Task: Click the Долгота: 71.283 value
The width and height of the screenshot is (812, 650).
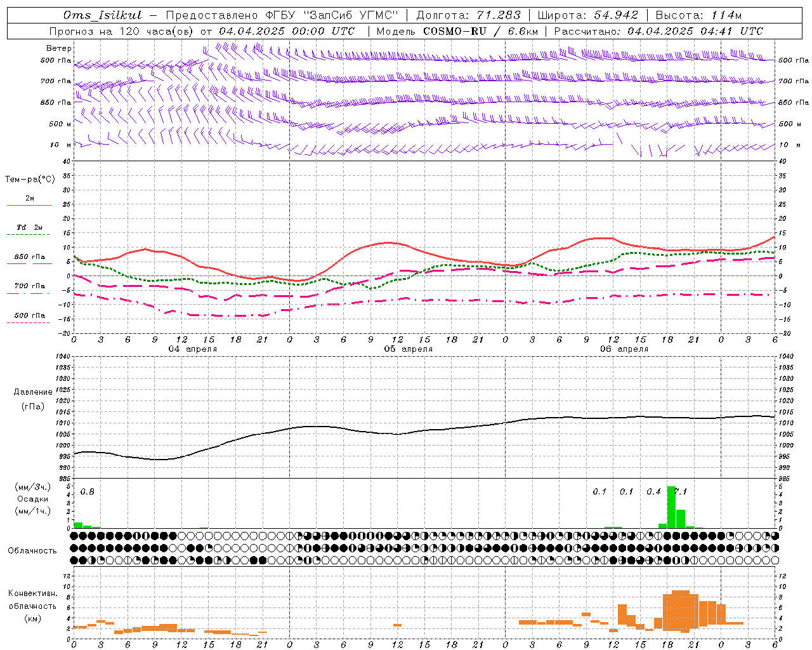Action: (x=468, y=15)
